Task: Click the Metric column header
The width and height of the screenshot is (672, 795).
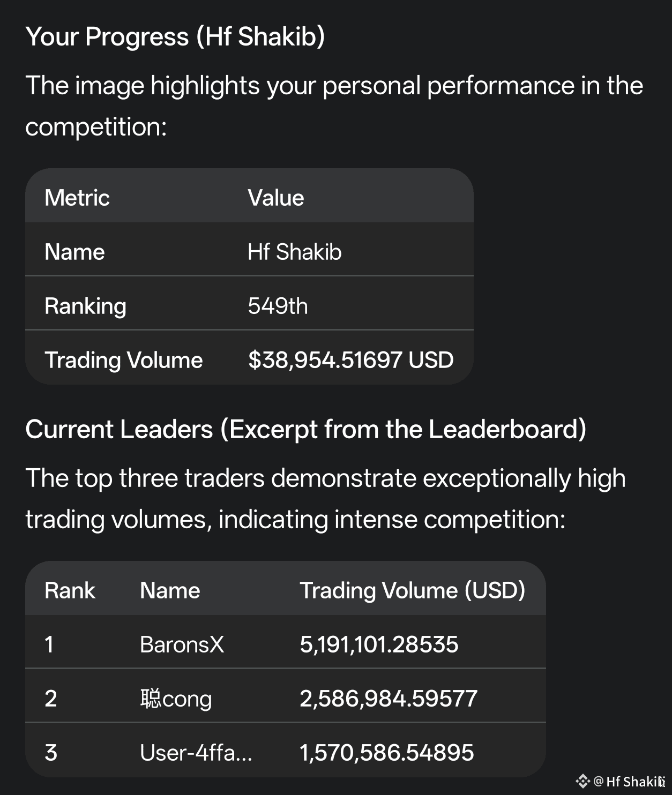Action: 77,198
